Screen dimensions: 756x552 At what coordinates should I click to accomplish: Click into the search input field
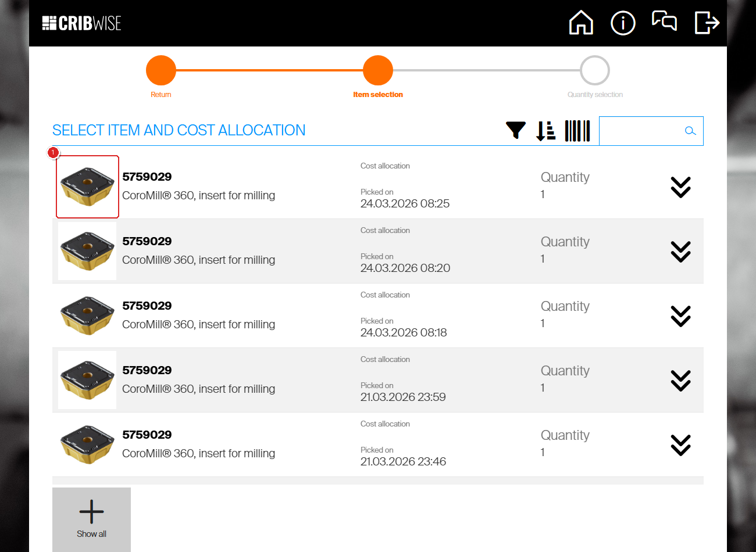click(x=641, y=131)
